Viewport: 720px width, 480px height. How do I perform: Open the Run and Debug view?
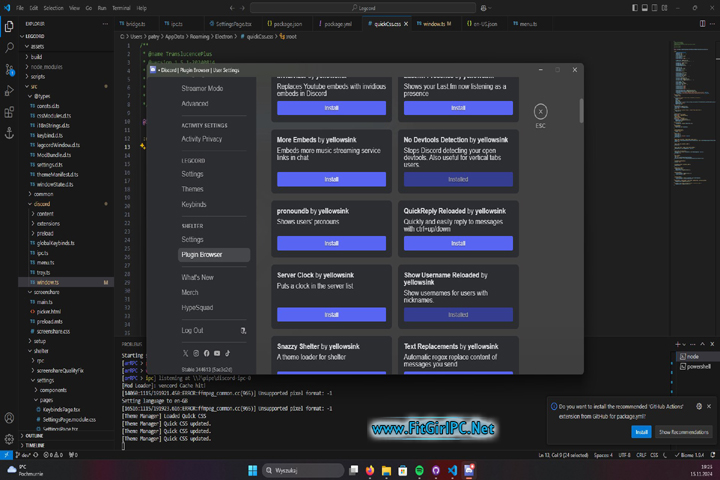[10, 91]
